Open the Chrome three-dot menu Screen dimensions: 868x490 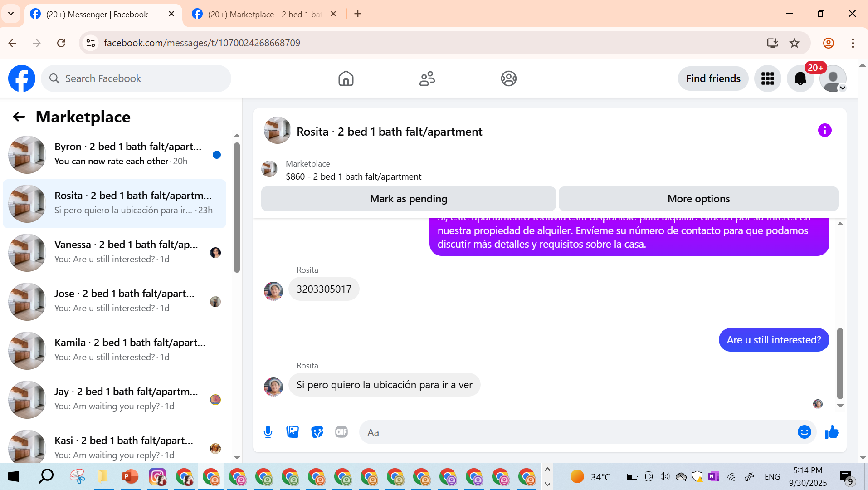pyautogui.click(x=853, y=43)
